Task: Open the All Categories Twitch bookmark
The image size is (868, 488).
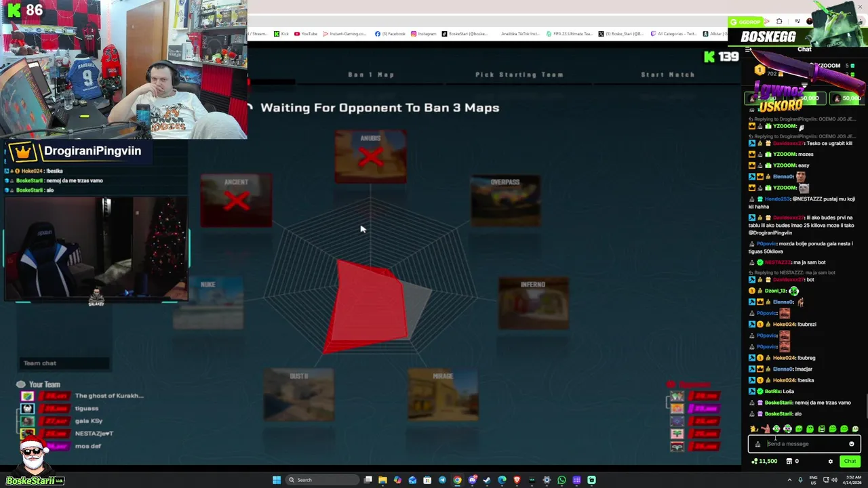Action: 673,34
